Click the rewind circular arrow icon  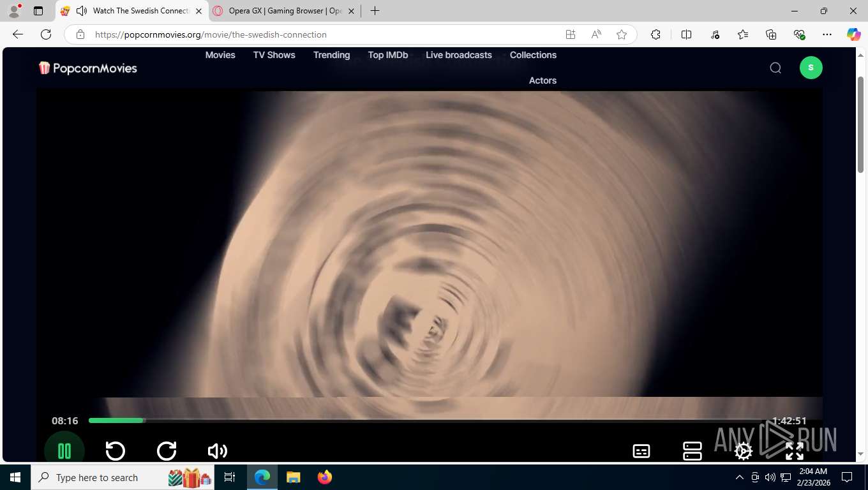tap(115, 450)
